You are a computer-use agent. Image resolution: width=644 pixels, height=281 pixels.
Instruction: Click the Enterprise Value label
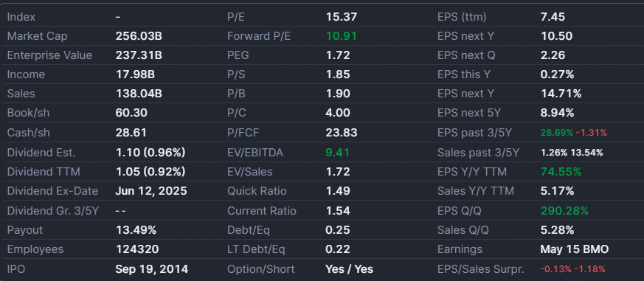tap(49, 55)
